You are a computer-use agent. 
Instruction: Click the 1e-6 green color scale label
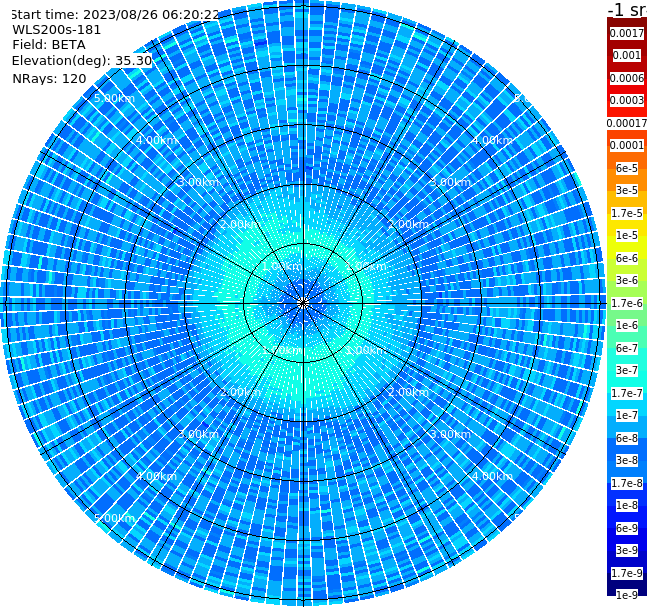pos(627,325)
